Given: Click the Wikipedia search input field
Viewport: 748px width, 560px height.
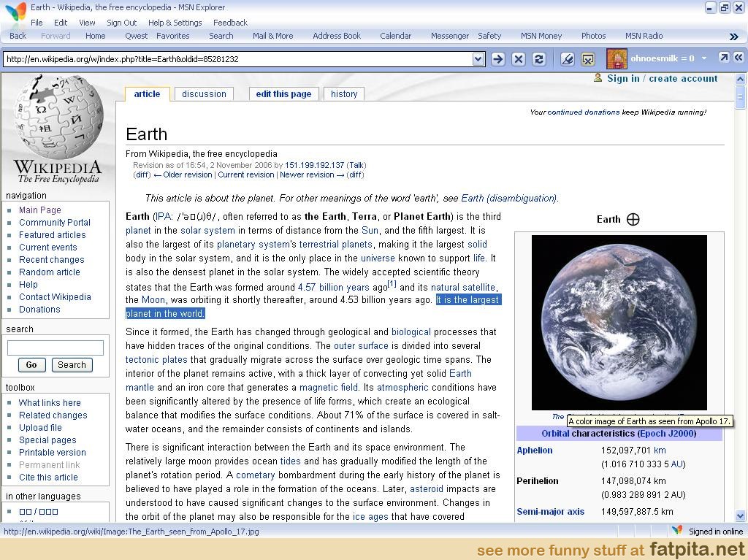Looking at the screenshot, I should pyautogui.click(x=56, y=348).
